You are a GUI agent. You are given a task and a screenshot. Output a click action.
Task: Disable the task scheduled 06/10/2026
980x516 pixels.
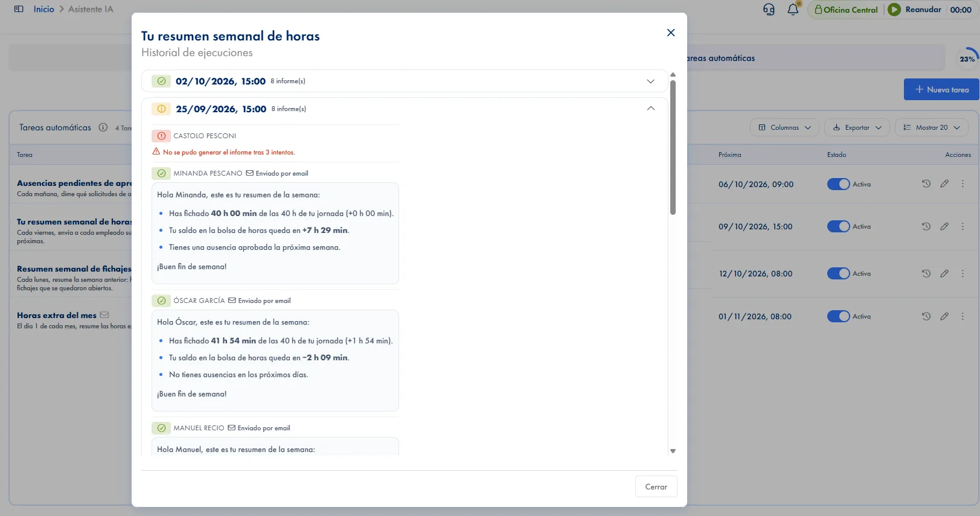coord(838,184)
